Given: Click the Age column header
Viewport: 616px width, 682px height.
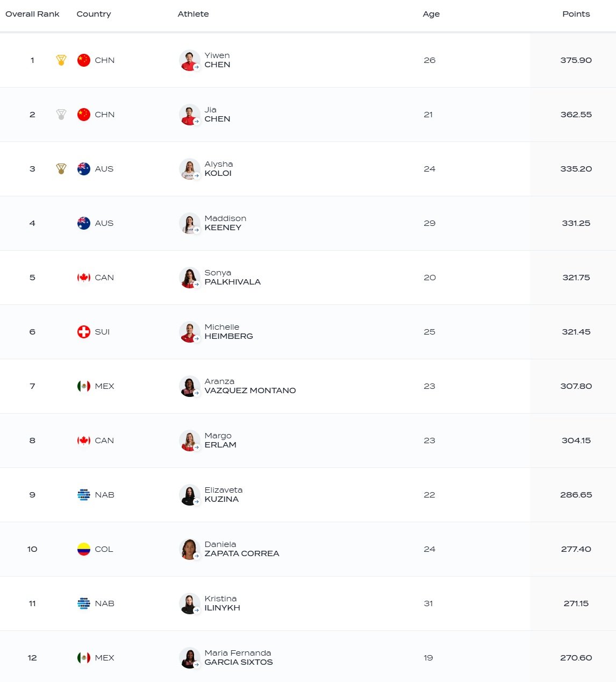Looking at the screenshot, I should click(x=431, y=14).
